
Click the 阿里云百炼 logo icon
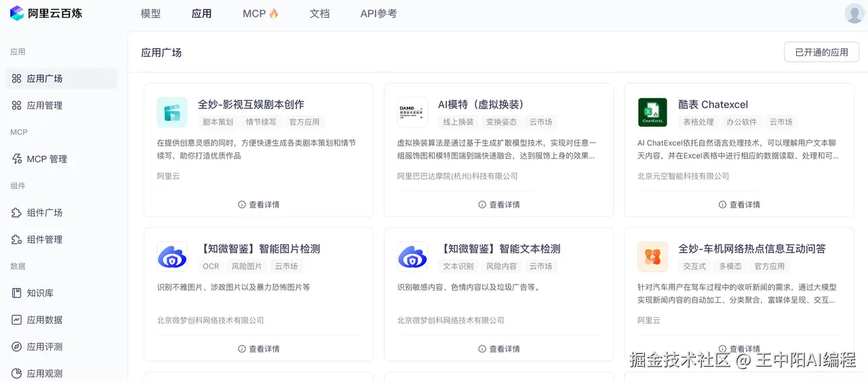click(x=17, y=13)
